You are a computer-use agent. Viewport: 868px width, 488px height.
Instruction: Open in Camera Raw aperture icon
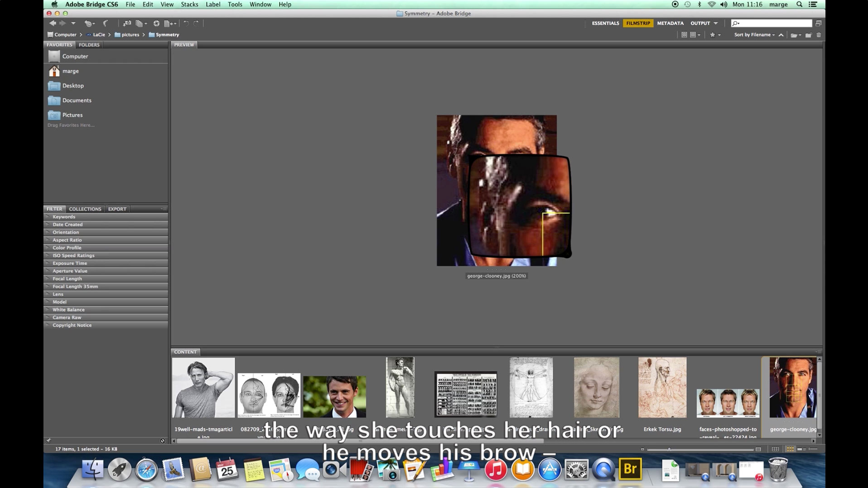pyautogui.click(x=156, y=23)
